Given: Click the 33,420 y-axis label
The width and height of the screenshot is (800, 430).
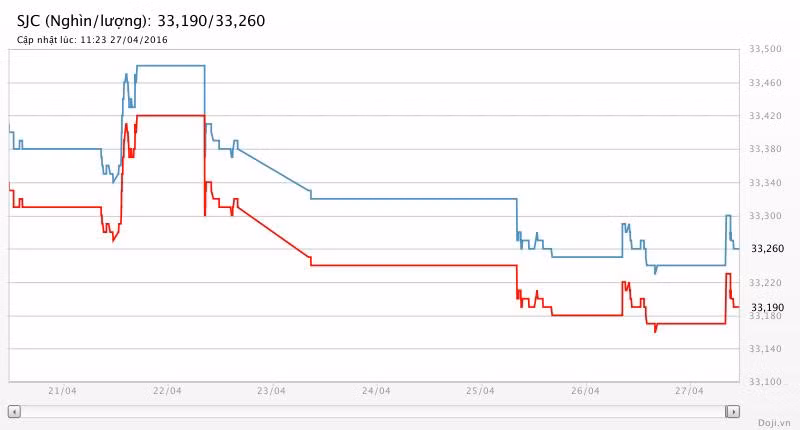Looking at the screenshot, I should 766,116.
